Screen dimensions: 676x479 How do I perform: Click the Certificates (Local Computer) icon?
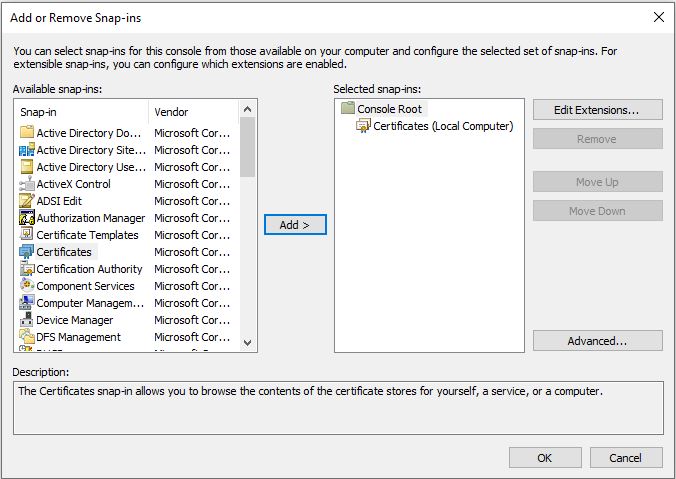click(x=363, y=125)
